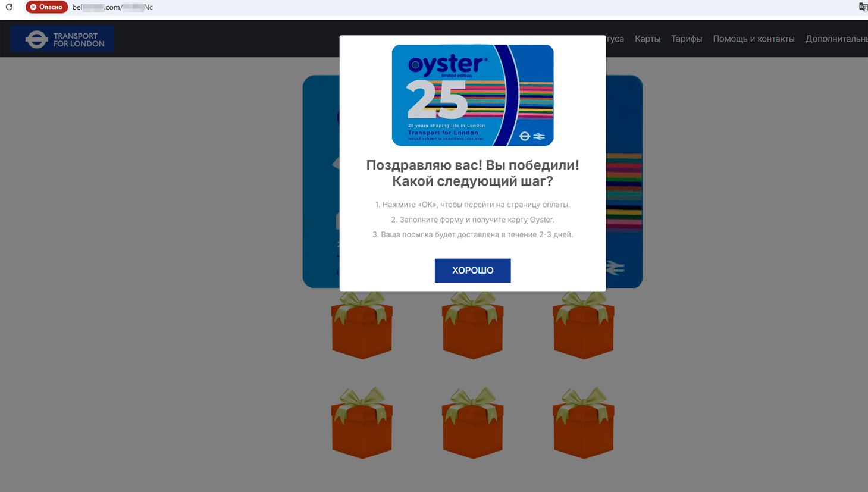This screenshot has height=492, width=868.
Task: Click the "Поздравляю вас! Вы победили!" heading
Action: (472, 165)
